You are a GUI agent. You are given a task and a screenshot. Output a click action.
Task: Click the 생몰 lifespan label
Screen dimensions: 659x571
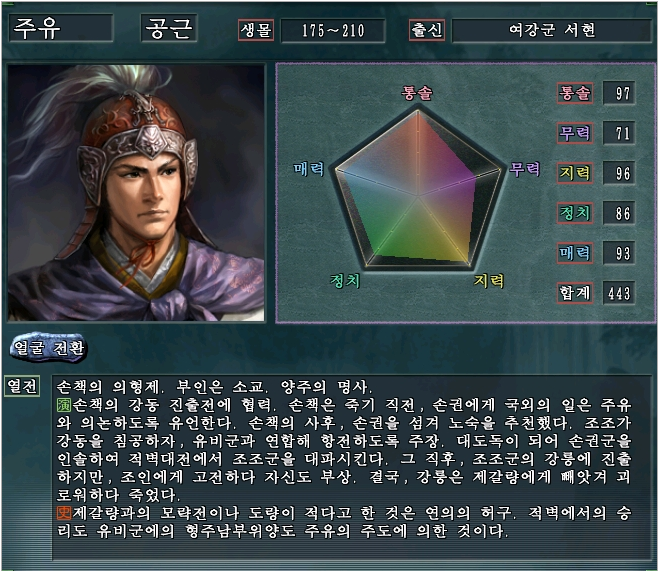[x=256, y=30]
